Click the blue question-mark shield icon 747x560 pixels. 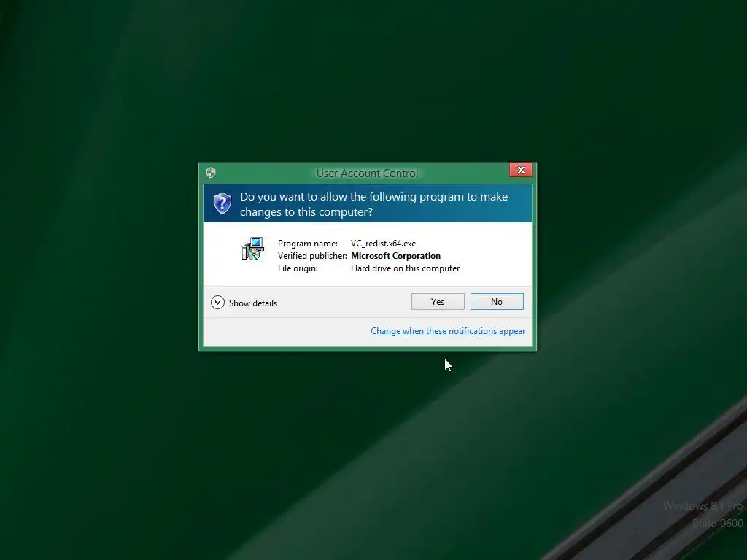click(x=222, y=203)
